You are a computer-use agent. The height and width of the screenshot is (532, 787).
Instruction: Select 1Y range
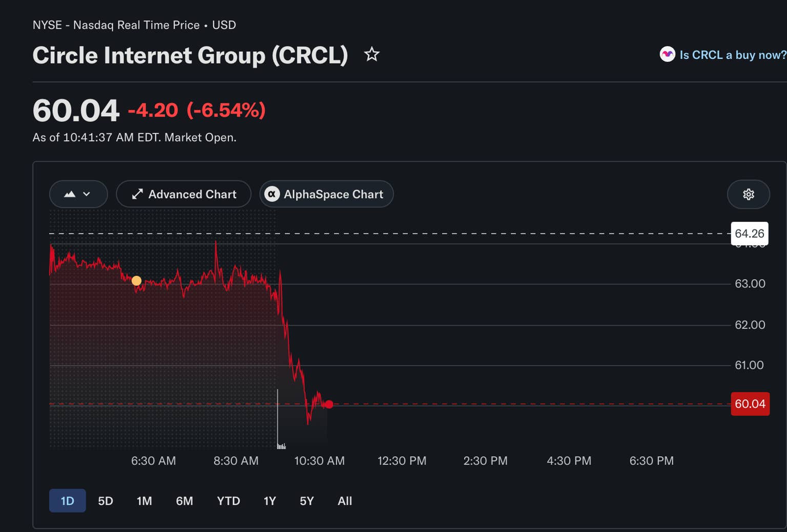[270, 501]
